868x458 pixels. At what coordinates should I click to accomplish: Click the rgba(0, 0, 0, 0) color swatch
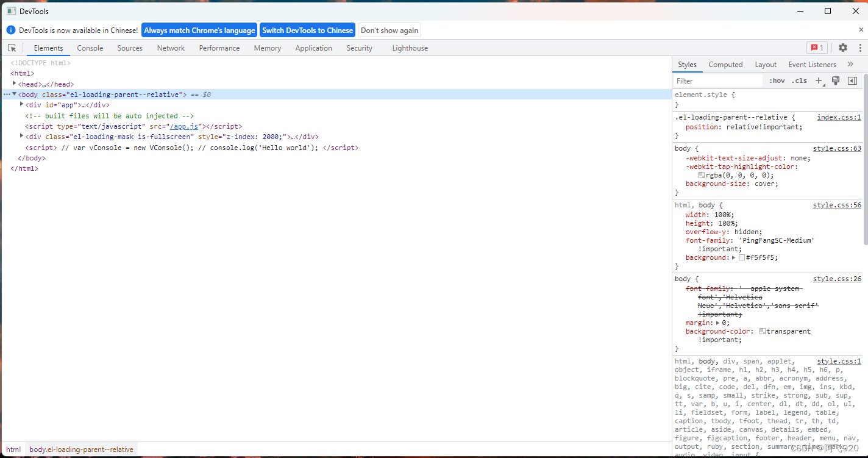click(x=701, y=175)
